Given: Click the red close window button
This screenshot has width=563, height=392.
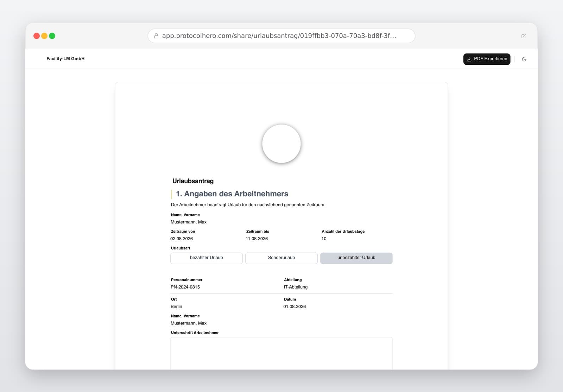Looking at the screenshot, I should tap(37, 36).
